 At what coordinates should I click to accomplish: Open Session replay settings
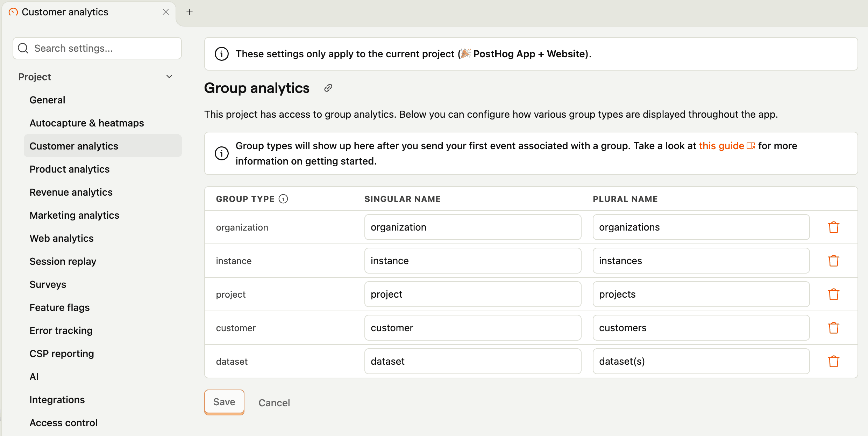pos(63,261)
